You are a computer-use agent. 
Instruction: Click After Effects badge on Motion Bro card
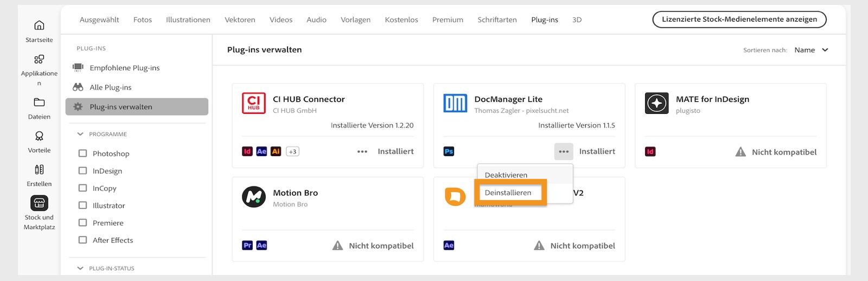[x=261, y=245]
